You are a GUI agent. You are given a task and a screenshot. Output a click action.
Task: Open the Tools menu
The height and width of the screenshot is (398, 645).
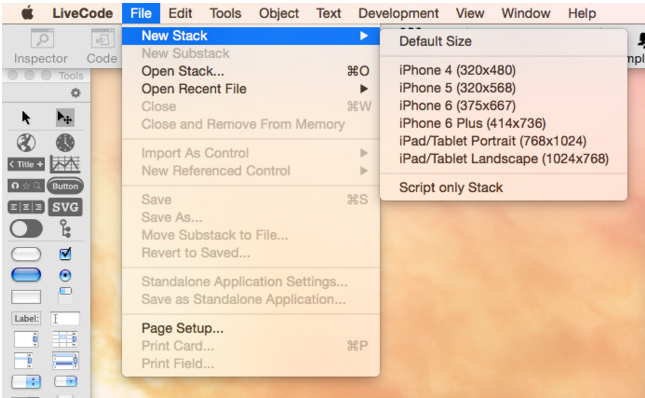click(225, 14)
